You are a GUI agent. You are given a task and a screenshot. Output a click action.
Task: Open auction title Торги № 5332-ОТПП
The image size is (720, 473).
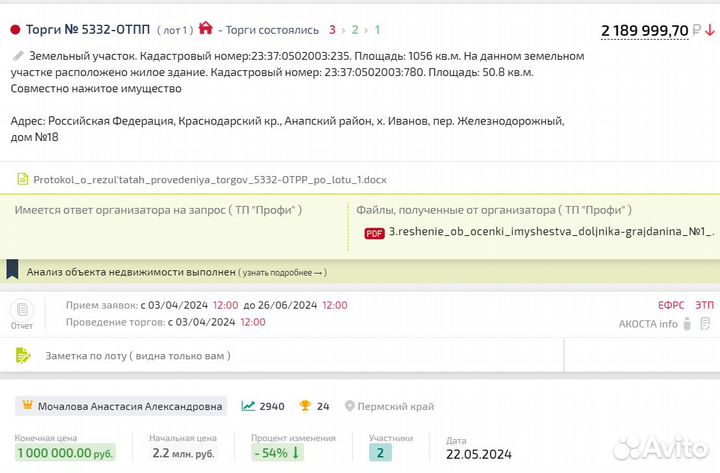click(88, 30)
